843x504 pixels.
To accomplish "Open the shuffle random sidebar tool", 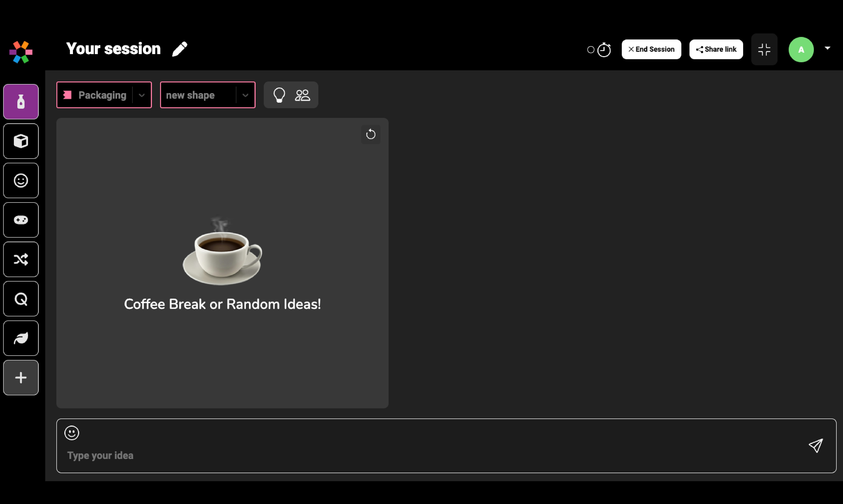I will (x=21, y=259).
